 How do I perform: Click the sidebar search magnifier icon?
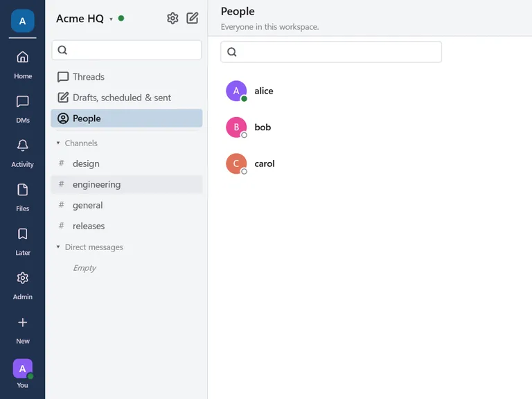[62, 50]
